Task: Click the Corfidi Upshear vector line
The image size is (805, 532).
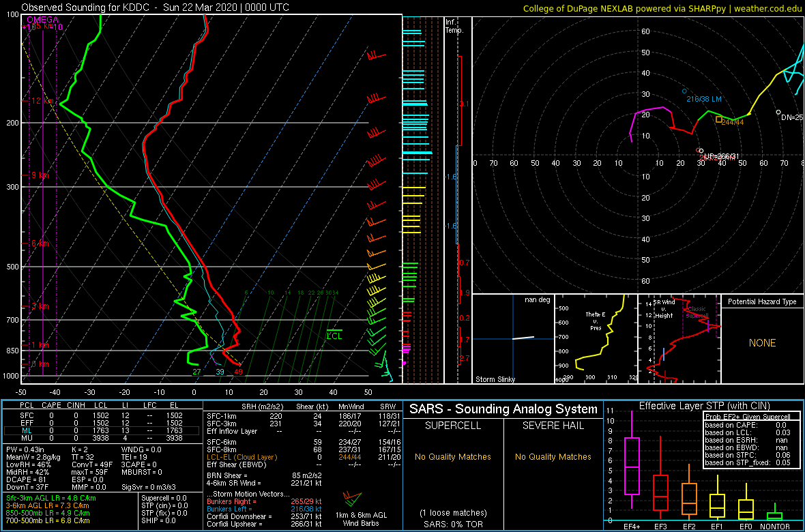Action: 264,524
